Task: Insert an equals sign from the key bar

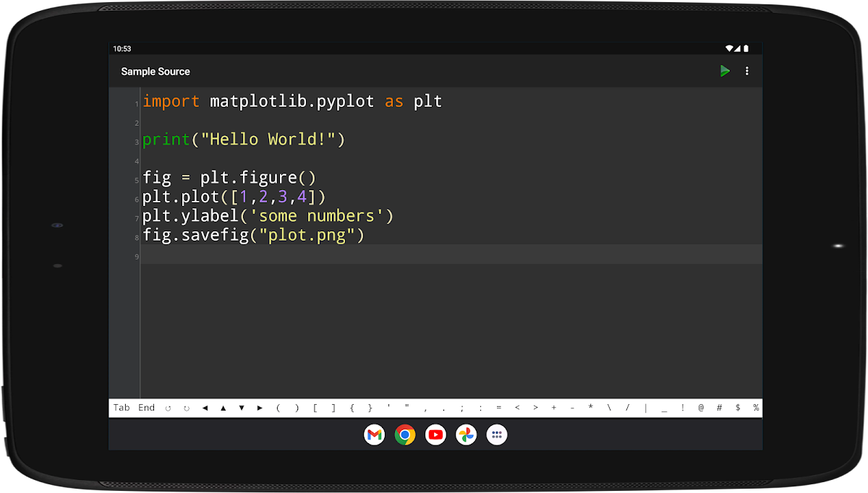Action: [x=498, y=408]
